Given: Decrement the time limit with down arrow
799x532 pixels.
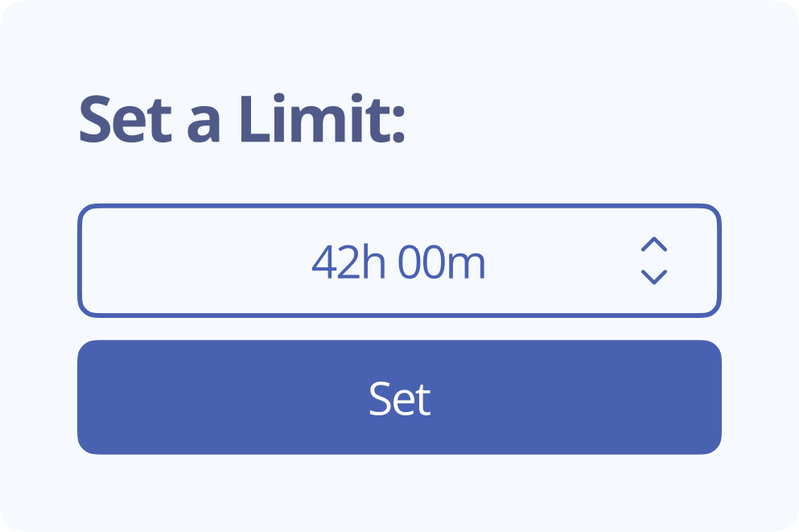Looking at the screenshot, I should click(x=654, y=277).
